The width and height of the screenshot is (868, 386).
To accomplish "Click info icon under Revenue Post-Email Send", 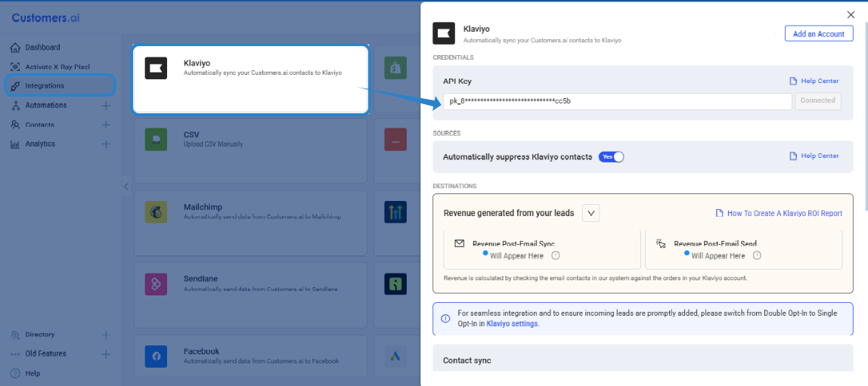I will [x=758, y=255].
